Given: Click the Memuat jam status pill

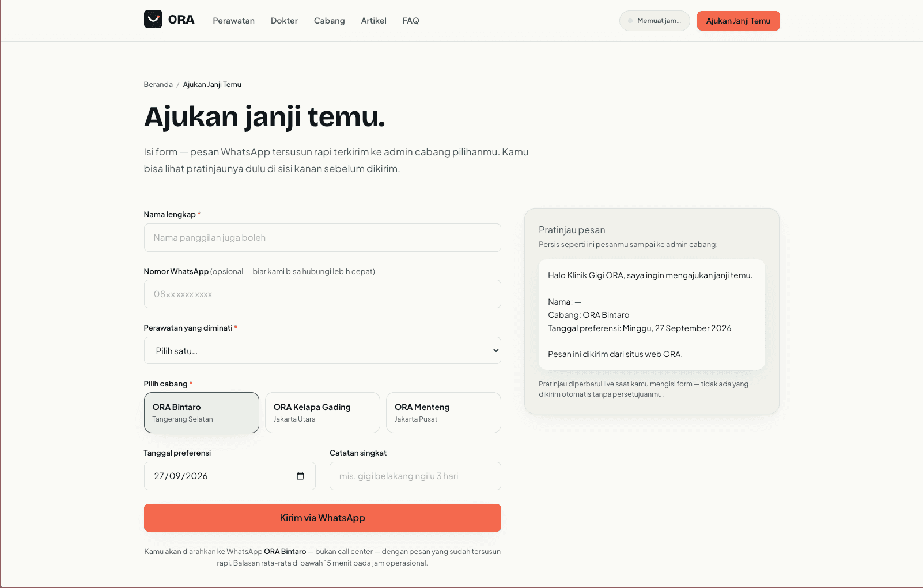Looking at the screenshot, I should click(x=655, y=21).
